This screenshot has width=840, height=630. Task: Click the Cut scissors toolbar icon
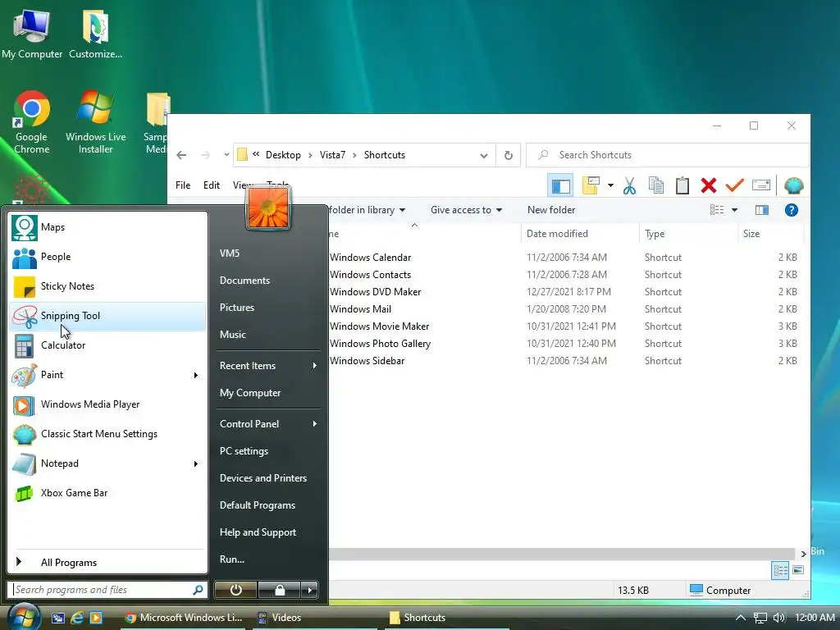[629, 186]
